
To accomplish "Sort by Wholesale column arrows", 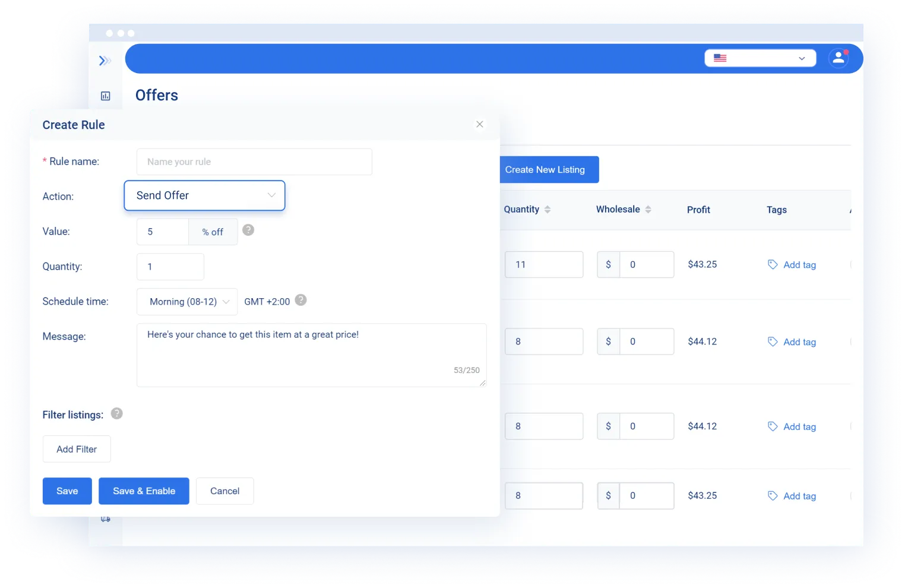I will (648, 209).
